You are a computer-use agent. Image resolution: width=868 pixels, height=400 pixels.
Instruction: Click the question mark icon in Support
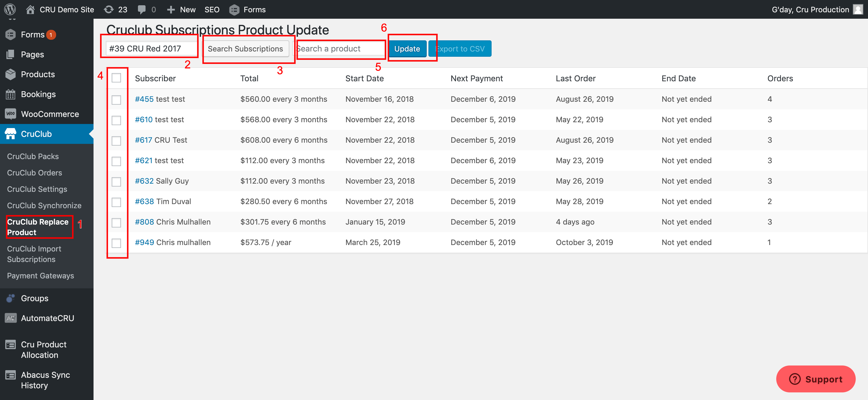coord(795,379)
